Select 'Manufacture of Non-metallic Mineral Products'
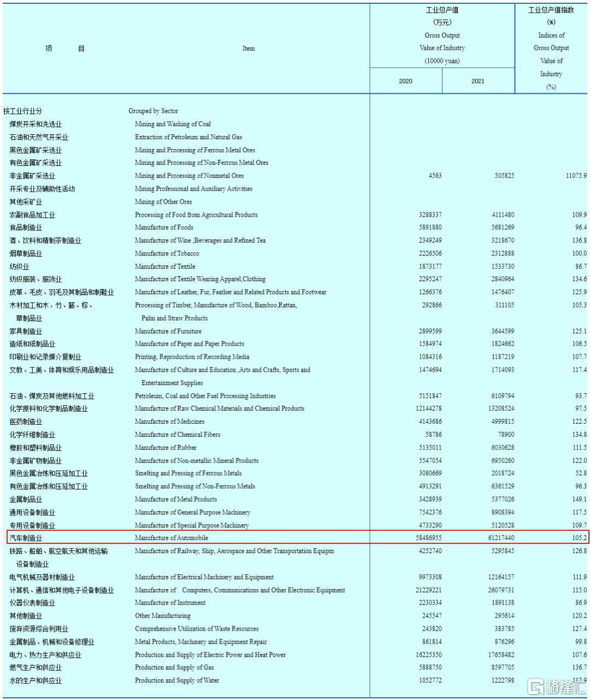590x700 pixels. tap(197, 461)
